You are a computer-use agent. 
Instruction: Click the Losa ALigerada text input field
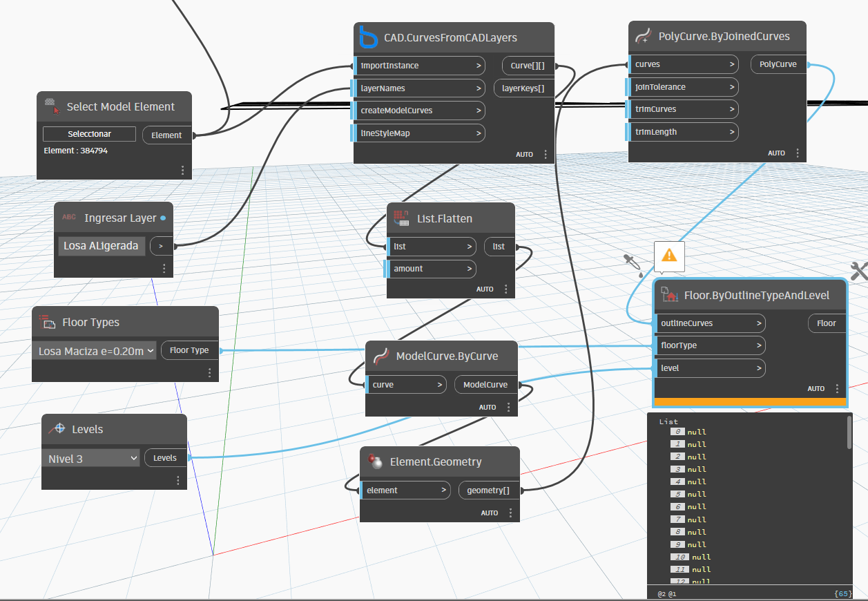[101, 245]
